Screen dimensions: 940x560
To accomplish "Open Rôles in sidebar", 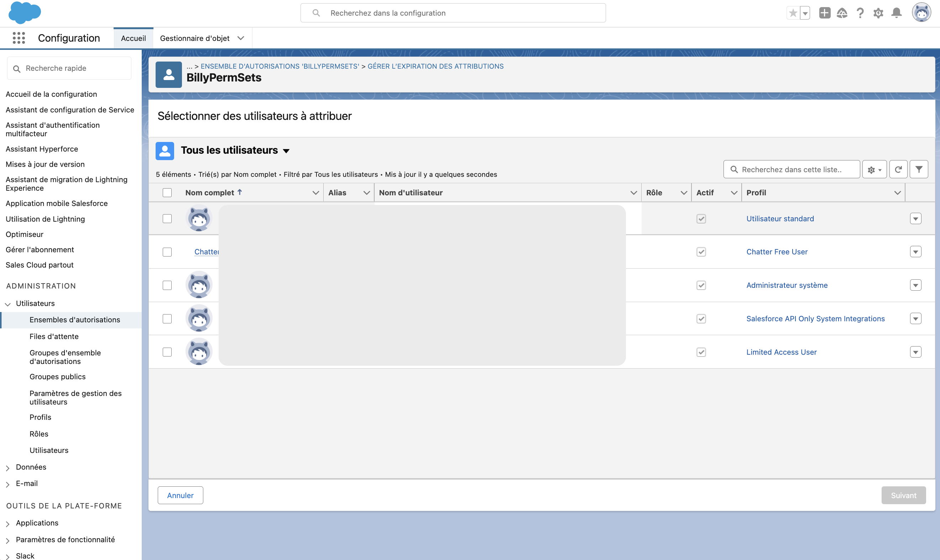I will pos(39,434).
